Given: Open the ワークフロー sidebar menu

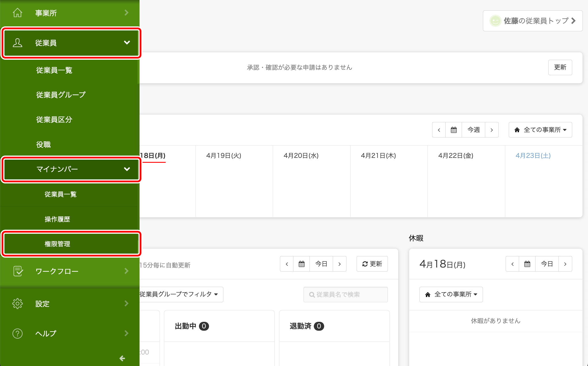Looking at the screenshot, I should click(x=70, y=271).
